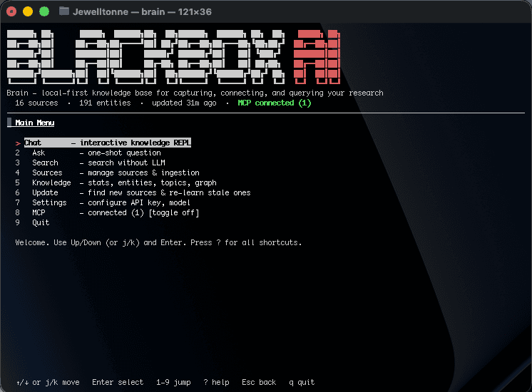Click the Brain local-first knowledge base tagline

[195, 93]
